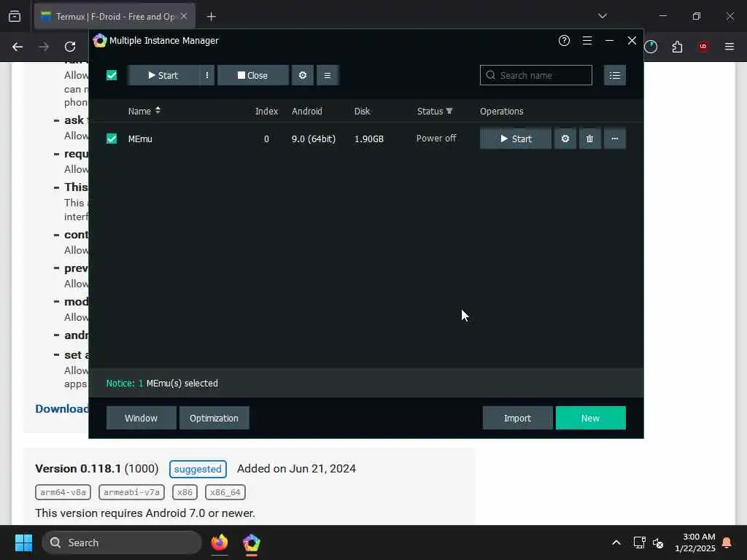747x560 pixels.
Task: Open the help icon in Multiple Instance Manager
Action: tap(564, 41)
